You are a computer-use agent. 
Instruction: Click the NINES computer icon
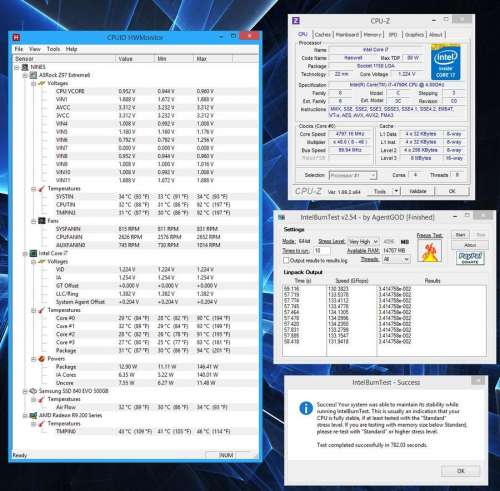[x=25, y=67]
